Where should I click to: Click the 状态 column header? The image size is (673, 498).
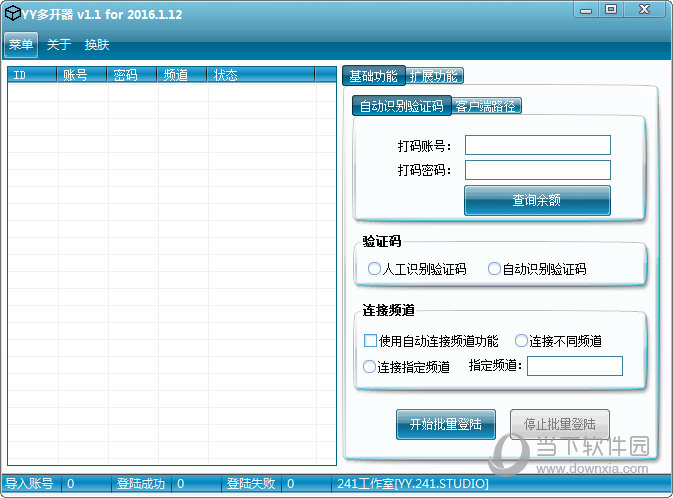(x=261, y=75)
